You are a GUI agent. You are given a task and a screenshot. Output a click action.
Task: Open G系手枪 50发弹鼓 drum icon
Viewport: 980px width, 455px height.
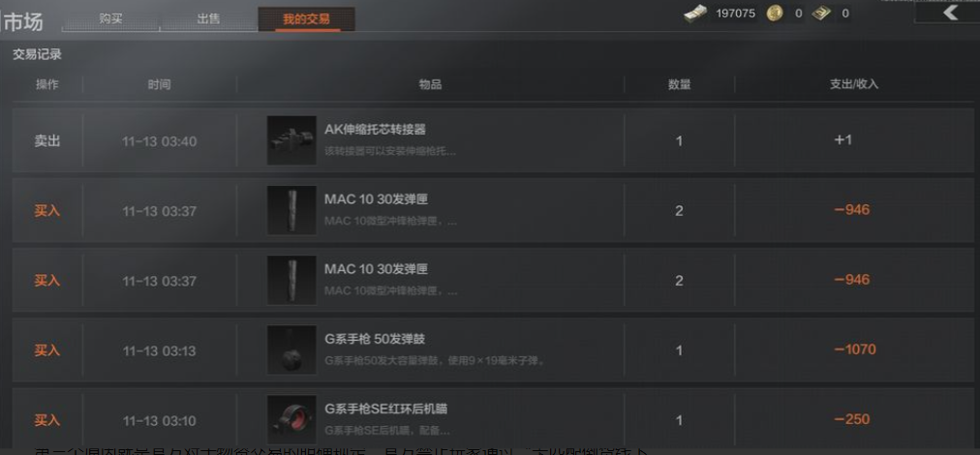(291, 350)
